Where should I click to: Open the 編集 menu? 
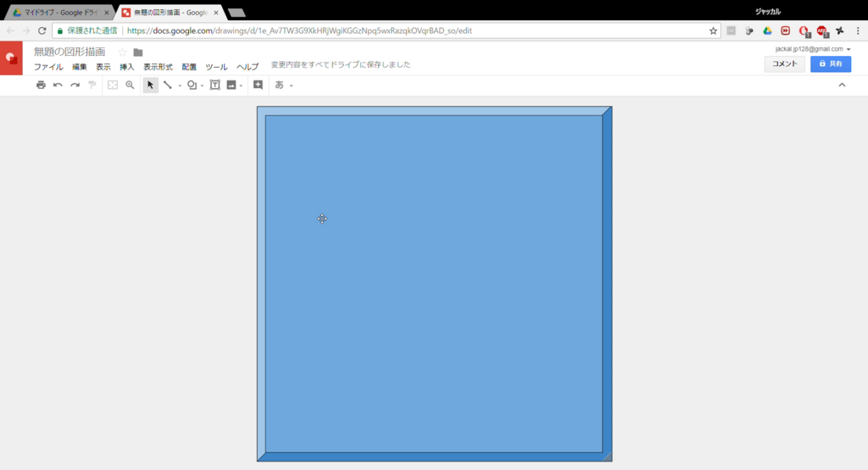[x=79, y=67]
